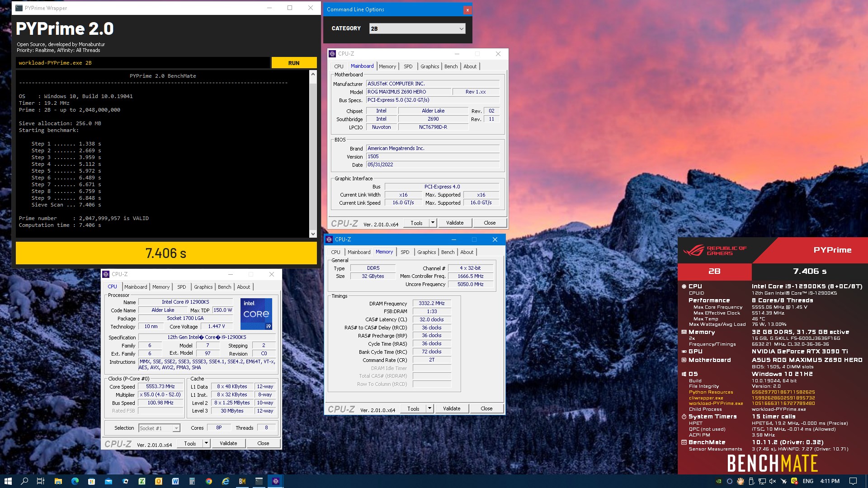Click Tools button in Mainboard CPU-Z window
Image resolution: width=868 pixels, height=488 pixels.
pyautogui.click(x=416, y=223)
